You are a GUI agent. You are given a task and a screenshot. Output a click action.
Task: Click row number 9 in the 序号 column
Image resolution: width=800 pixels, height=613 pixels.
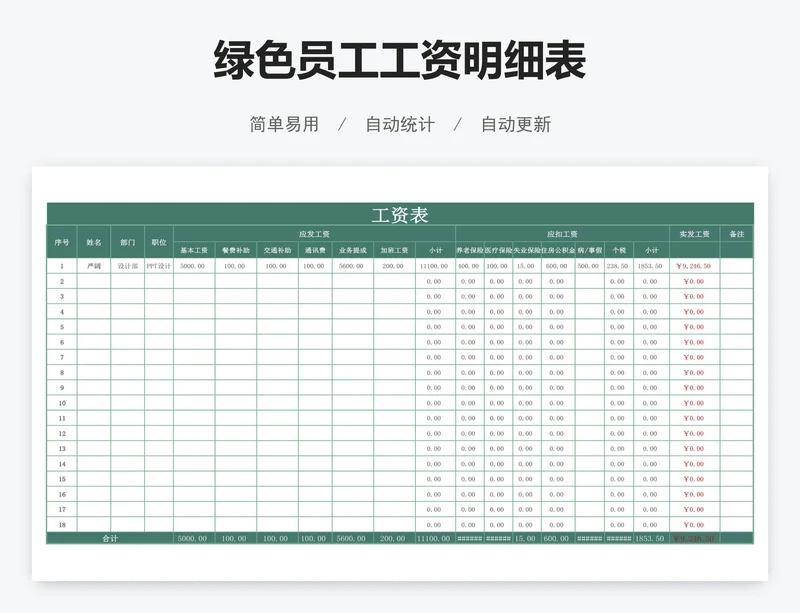62,387
